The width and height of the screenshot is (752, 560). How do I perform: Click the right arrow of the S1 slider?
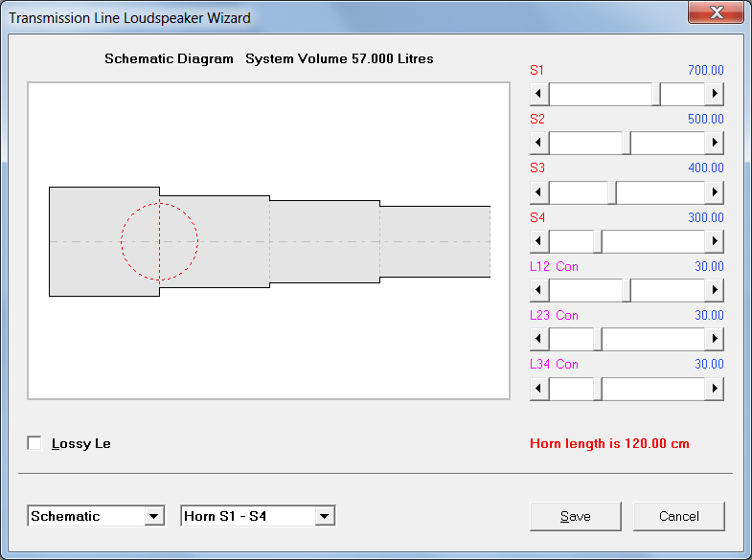[714, 94]
